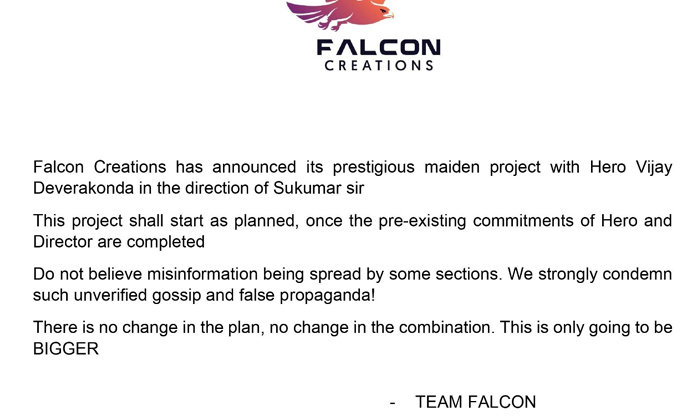Click the capitalized word "BIGGER"

pyautogui.click(x=66, y=349)
